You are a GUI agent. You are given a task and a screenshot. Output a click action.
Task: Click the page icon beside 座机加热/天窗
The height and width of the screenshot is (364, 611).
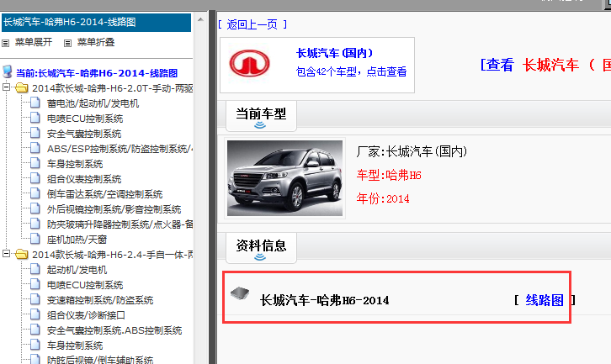pos(35,239)
